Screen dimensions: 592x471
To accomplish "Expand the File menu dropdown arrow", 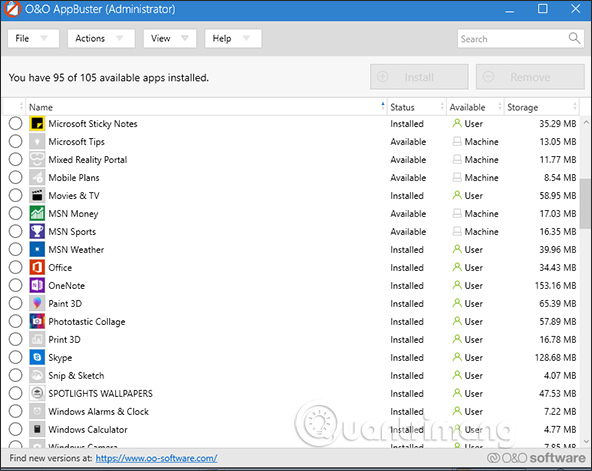I will pos(44,38).
